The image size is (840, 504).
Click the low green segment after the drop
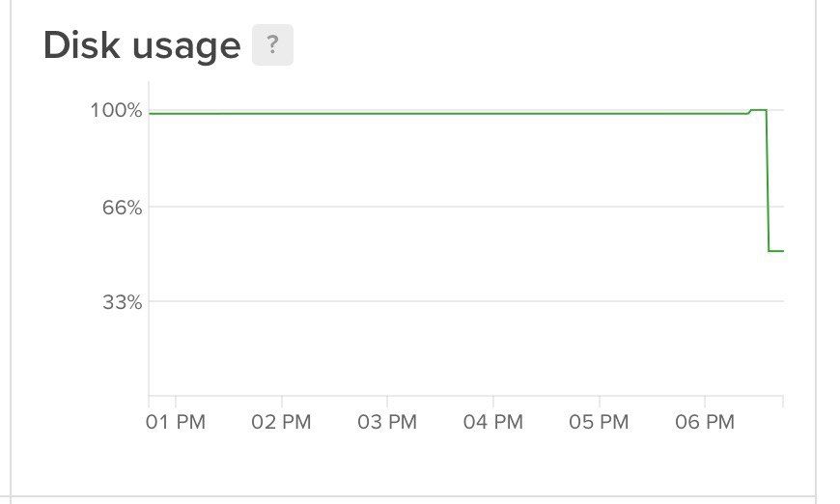775,251
